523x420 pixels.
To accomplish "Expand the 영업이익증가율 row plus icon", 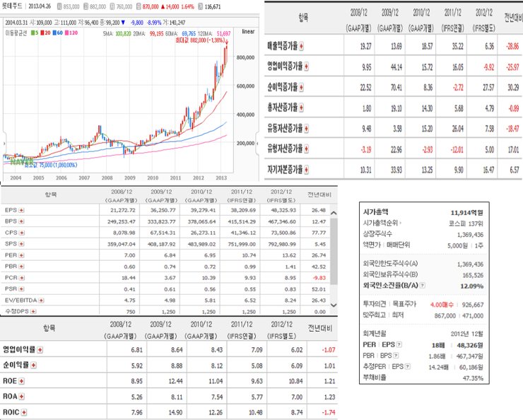I will point(306,66).
